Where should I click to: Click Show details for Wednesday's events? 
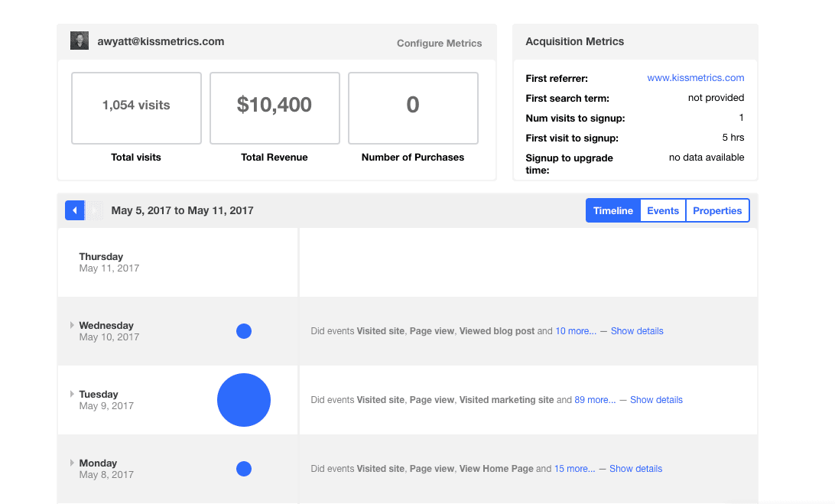(x=637, y=331)
